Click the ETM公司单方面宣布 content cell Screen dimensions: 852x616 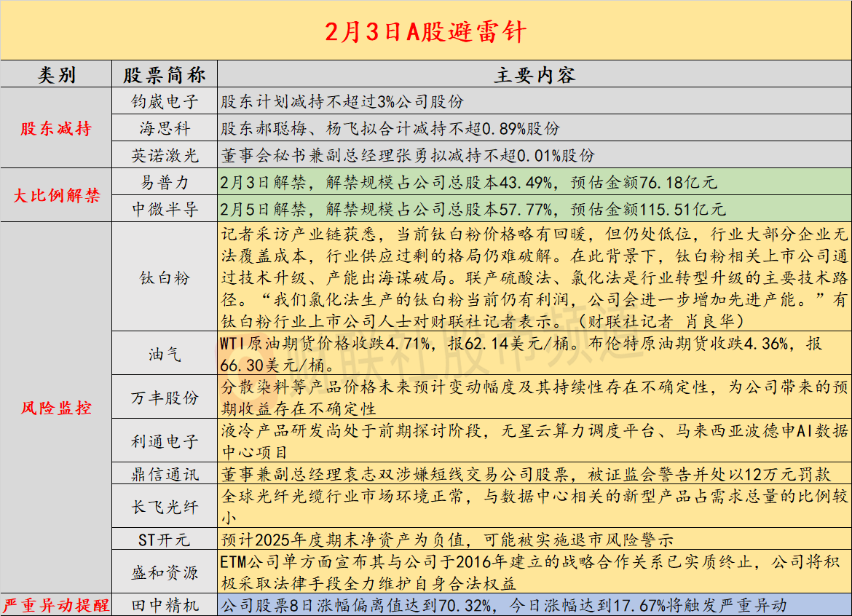(x=535, y=572)
